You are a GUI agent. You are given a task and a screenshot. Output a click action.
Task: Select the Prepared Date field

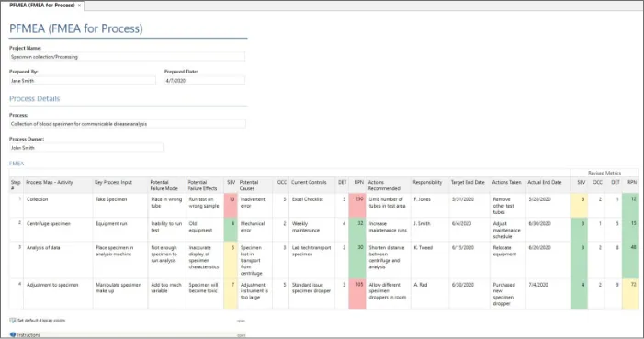[205, 81]
